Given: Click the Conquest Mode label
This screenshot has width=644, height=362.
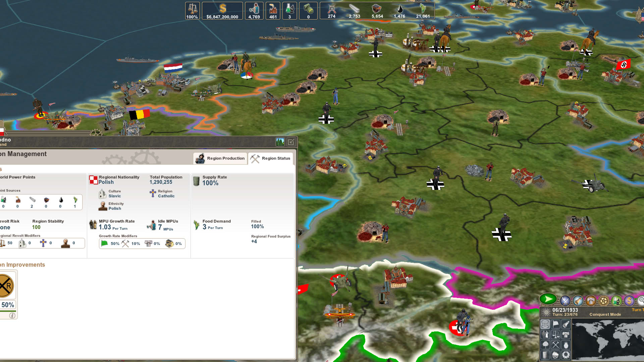Looking at the screenshot, I should 605,314.
